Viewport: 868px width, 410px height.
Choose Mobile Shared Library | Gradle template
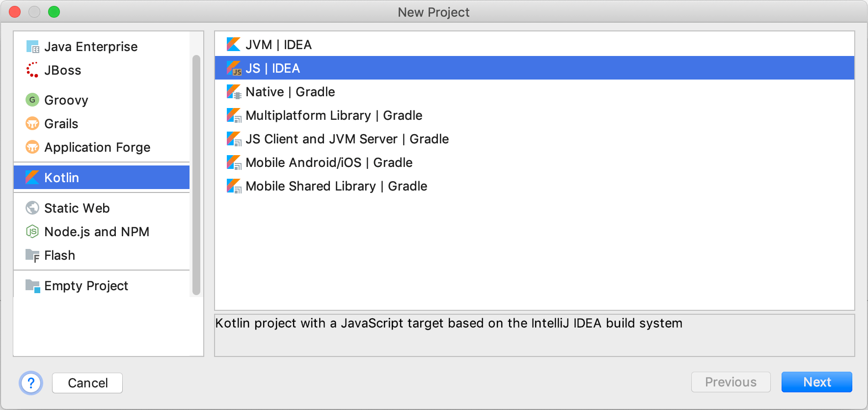[x=535, y=186]
